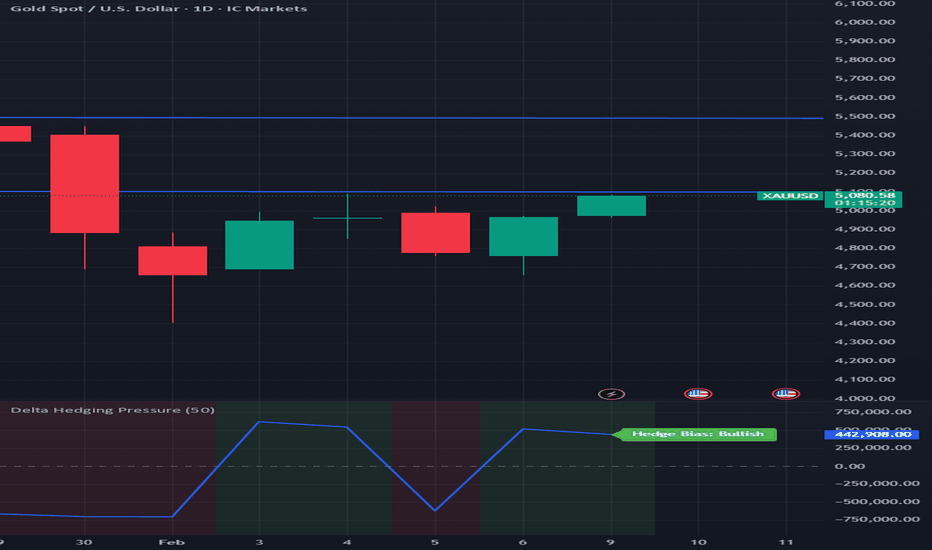This screenshot has height=550, width=932.
Task: Select the upper blue horizontal line
Action: coord(411,118)
